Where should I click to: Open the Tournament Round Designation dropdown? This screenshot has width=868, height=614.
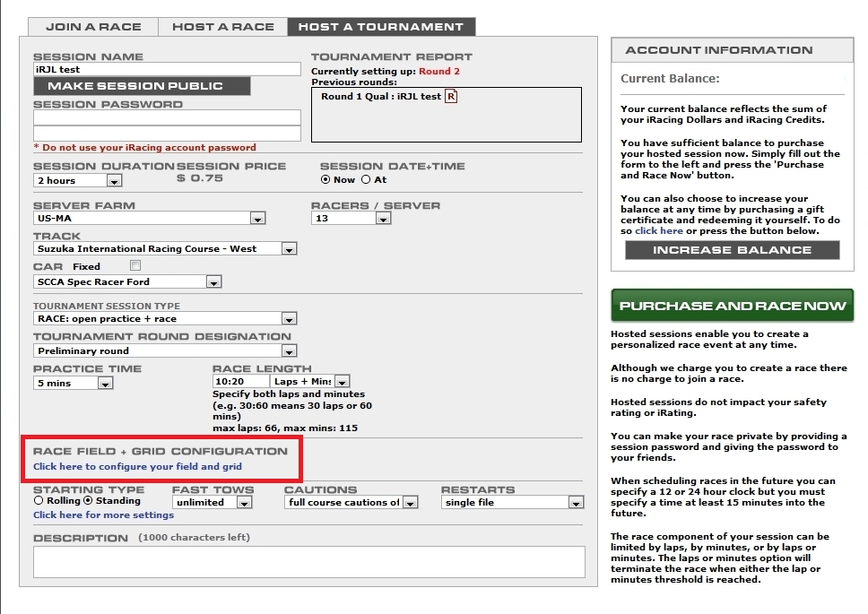[165, 350]
